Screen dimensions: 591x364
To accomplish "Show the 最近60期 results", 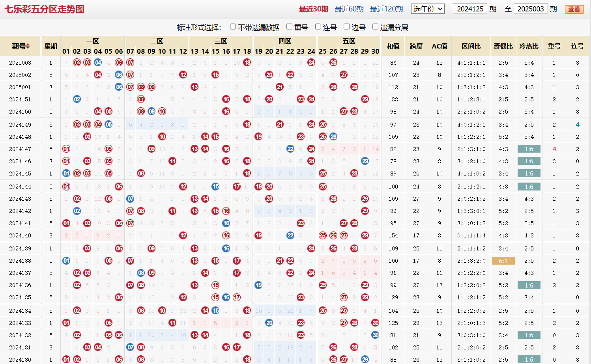I will (x=349, y=9).
